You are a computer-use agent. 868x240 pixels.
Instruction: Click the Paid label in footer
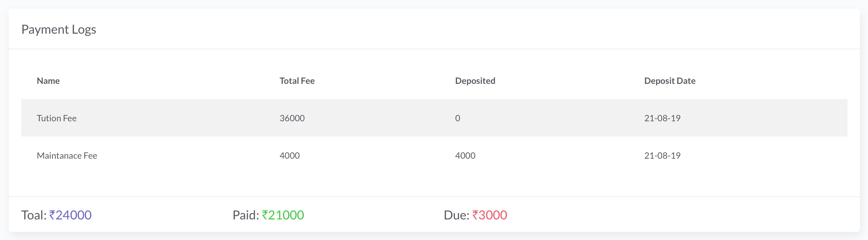tap(246, 215)
